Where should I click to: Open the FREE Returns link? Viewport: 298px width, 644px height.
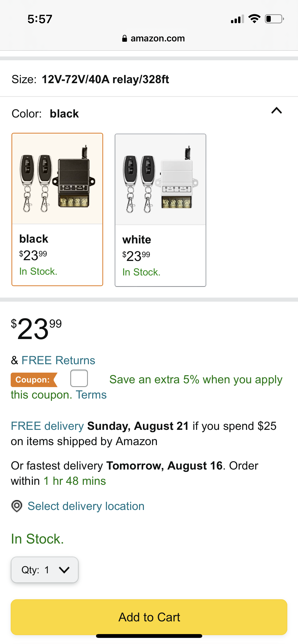click(58, 360)
